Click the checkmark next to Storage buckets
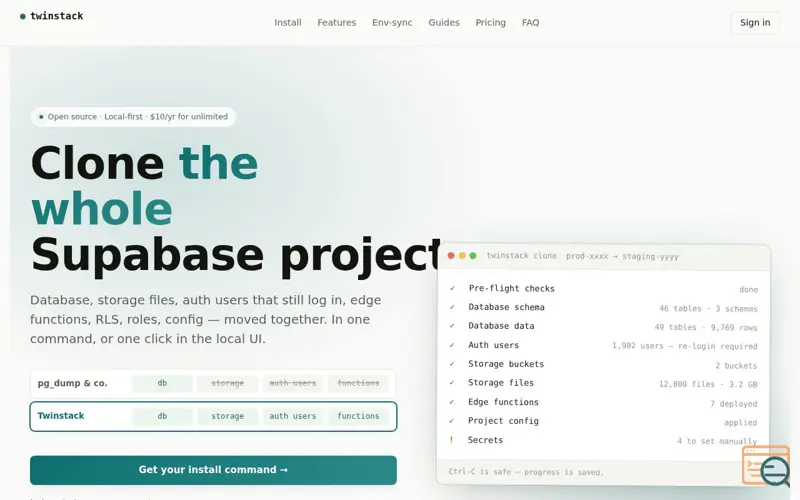 click(452, 364)
